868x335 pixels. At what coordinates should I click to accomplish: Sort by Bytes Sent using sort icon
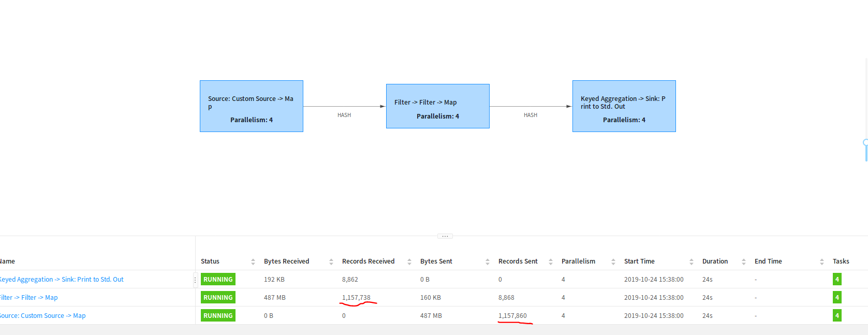pos(488,262)
